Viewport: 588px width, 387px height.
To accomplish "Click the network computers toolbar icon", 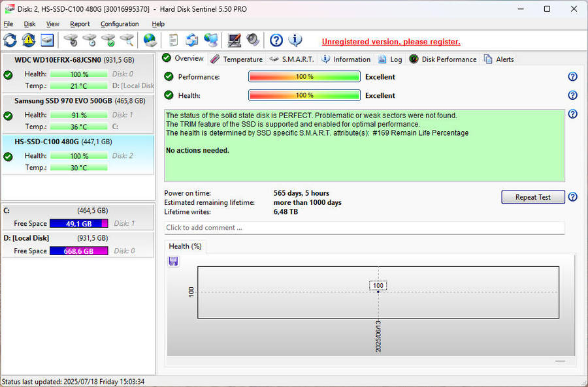I will point(210,40).
